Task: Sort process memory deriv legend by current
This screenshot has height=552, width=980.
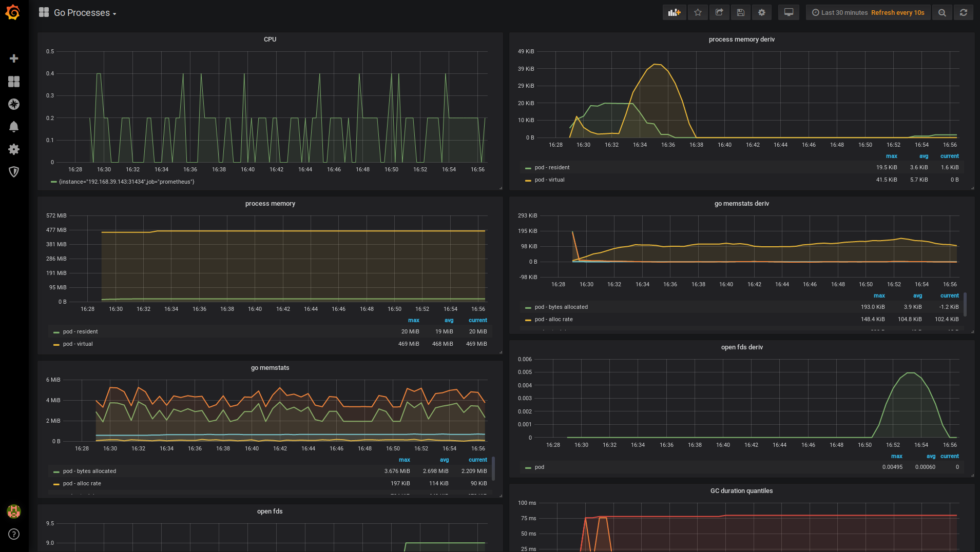Action: click(949, 156)
